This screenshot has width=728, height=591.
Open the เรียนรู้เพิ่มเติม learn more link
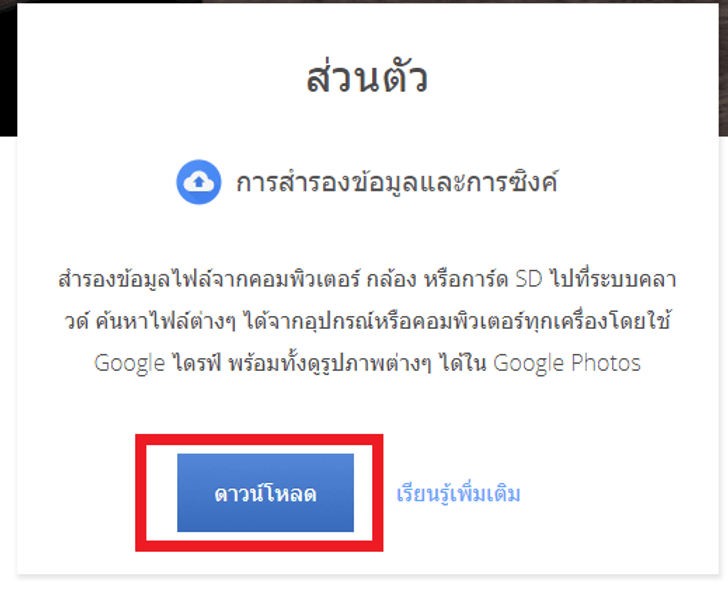(458, 494)
